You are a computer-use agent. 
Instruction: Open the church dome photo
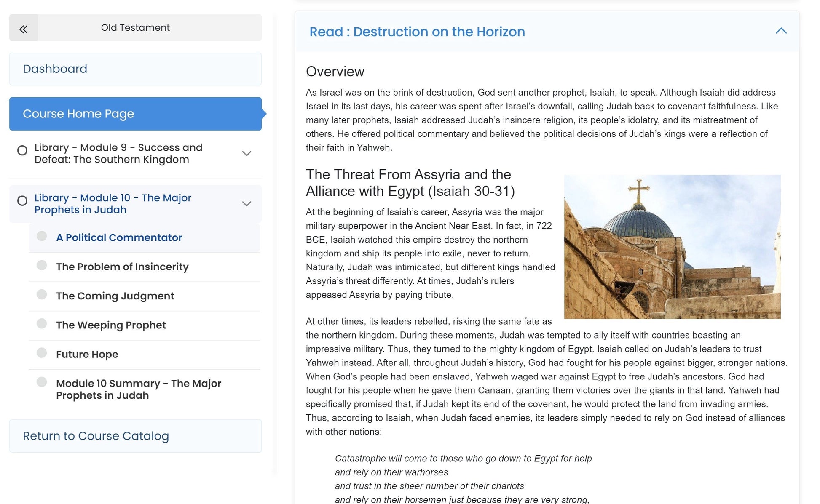[672, 247]
